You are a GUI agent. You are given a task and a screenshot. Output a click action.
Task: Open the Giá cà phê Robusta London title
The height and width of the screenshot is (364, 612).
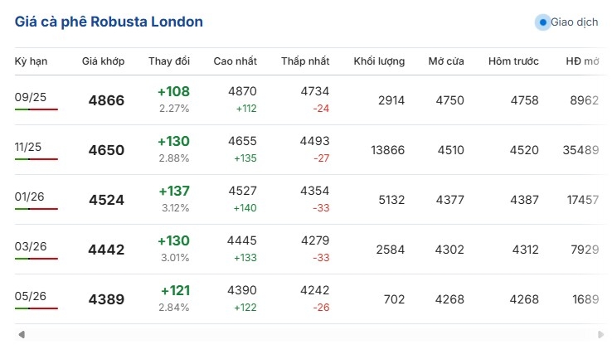tap(109, 22)
